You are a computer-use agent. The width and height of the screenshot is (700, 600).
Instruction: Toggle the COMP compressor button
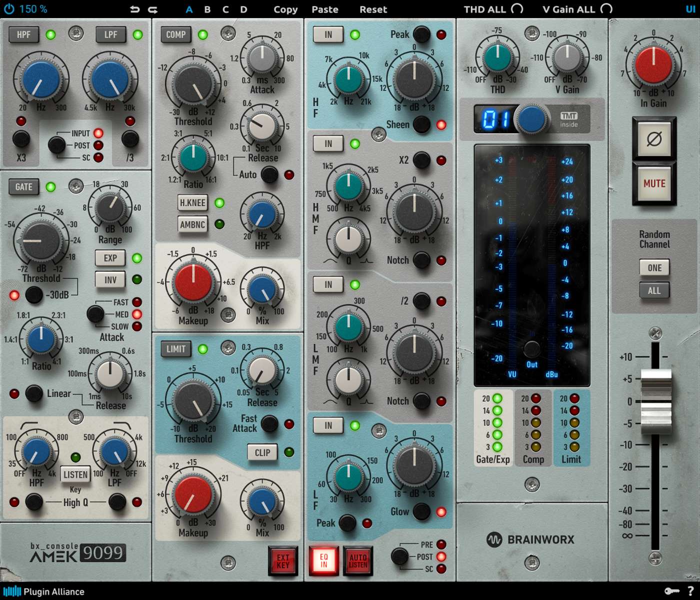coord(175,35)
